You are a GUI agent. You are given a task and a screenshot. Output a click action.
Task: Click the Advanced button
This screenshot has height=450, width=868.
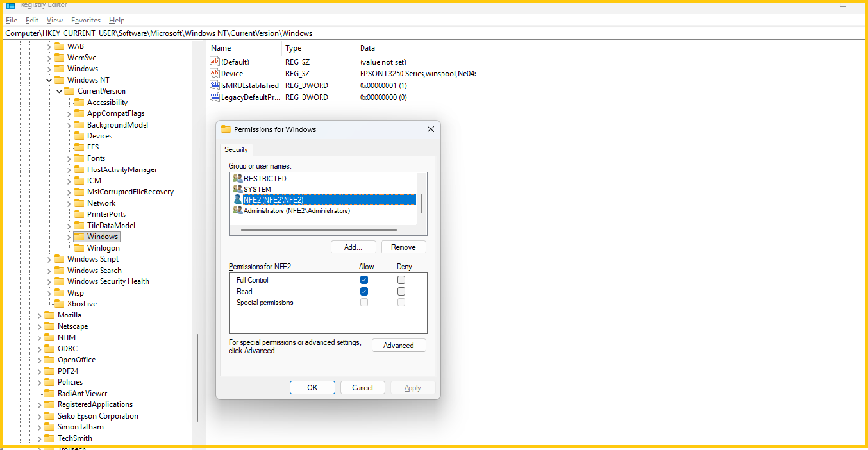pyautogui.click(x=399, y=346)
